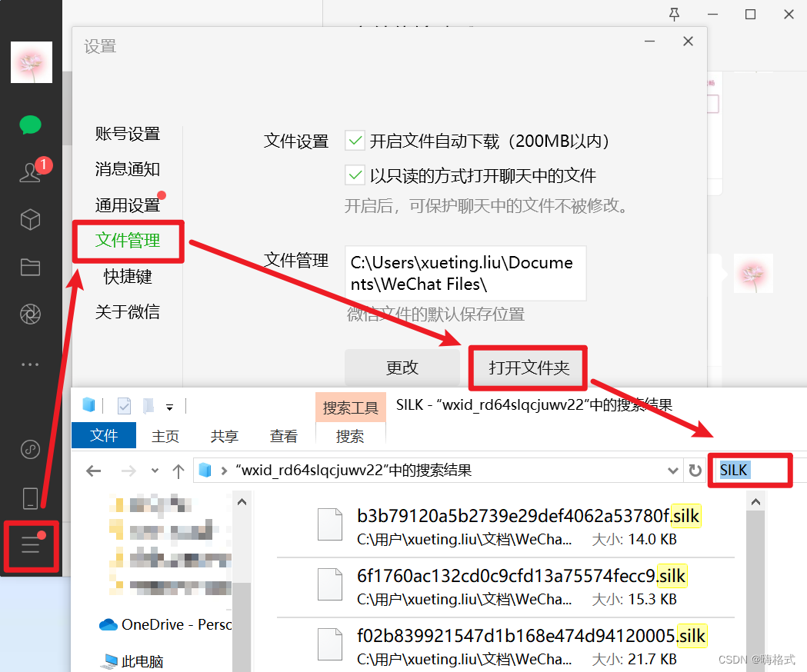807x672 pixels.
Task: Click the 更改 button
Action: (402, 368)
